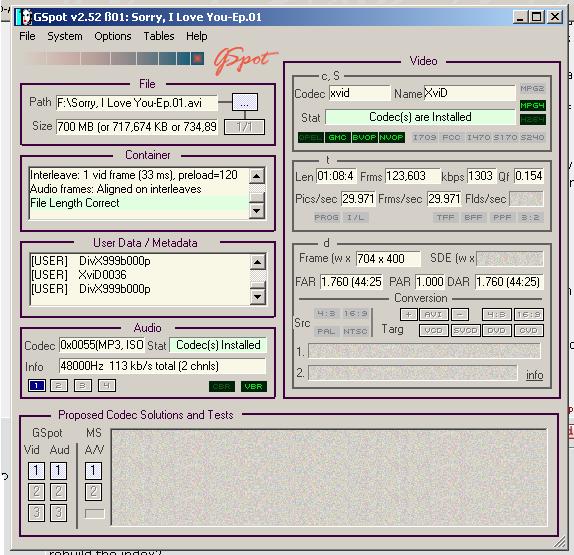Click the info link in Conversion

click(534, 375)
